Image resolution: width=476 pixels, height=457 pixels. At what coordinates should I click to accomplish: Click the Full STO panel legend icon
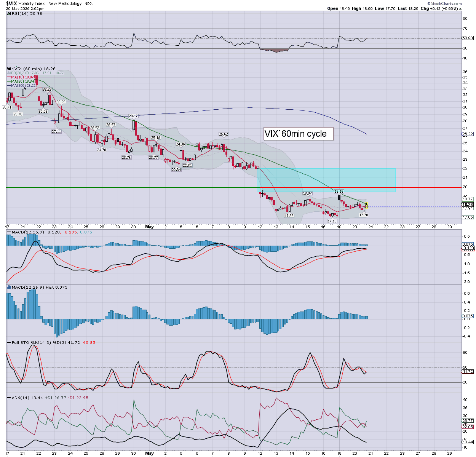pyautogui.click(x=9, y=342)
